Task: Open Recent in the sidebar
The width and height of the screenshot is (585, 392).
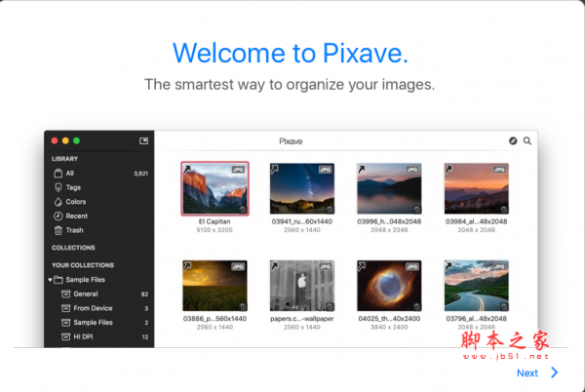Action: click(x=99, y=216)
